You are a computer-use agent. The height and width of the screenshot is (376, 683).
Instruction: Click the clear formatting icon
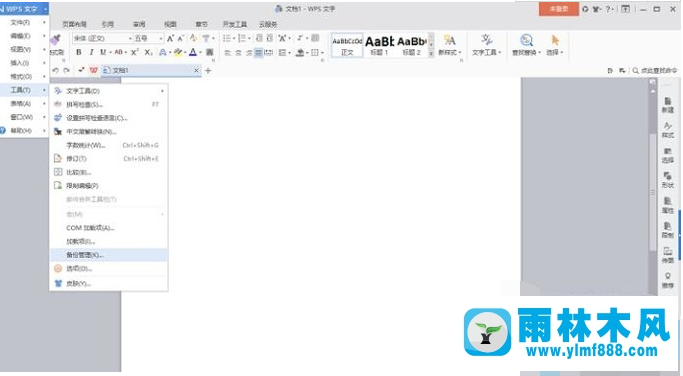[x=193, y=38]
